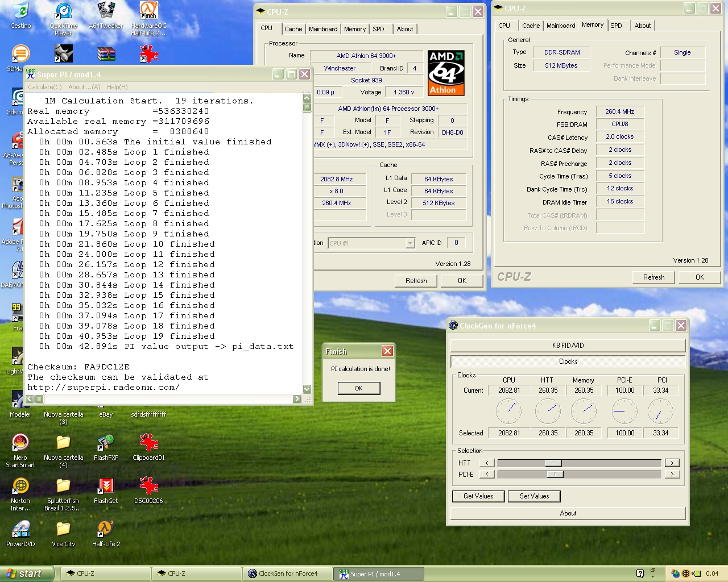Open the Memory tab in CPU-Z processor window
The width and height of the screenshot is (728, 582).
point(355,29)
